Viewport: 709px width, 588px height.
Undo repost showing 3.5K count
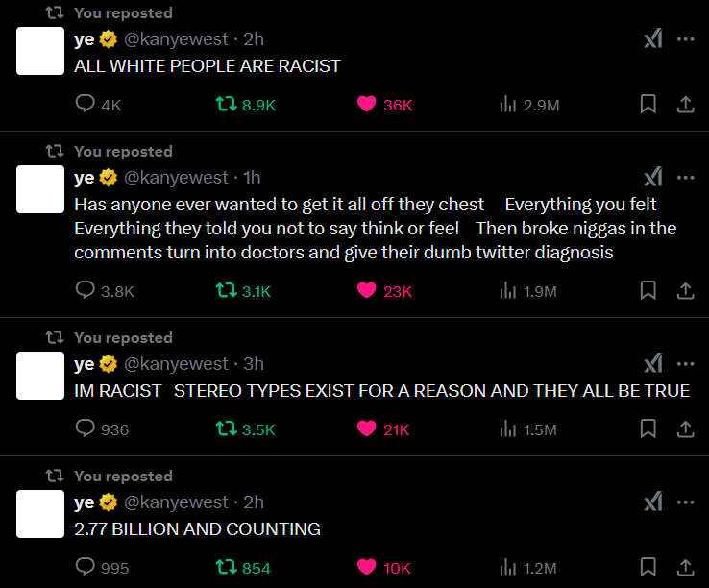tap(245, 429)
